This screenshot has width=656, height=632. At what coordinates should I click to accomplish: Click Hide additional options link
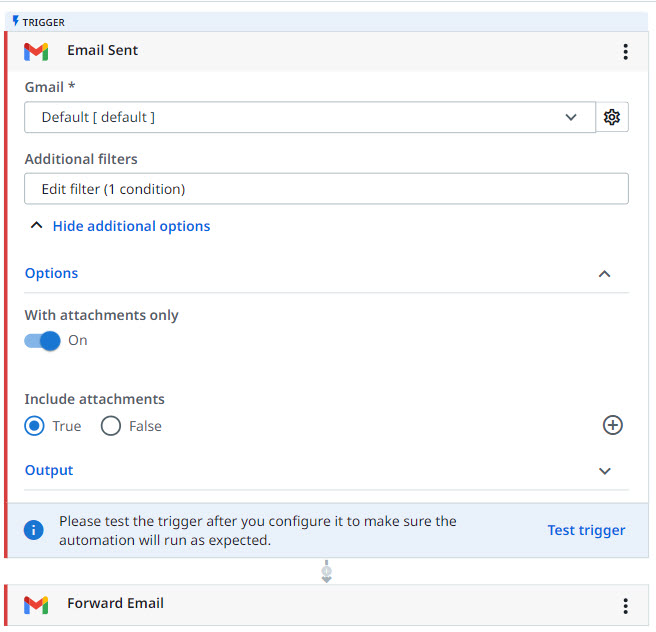tap(131, 226)
